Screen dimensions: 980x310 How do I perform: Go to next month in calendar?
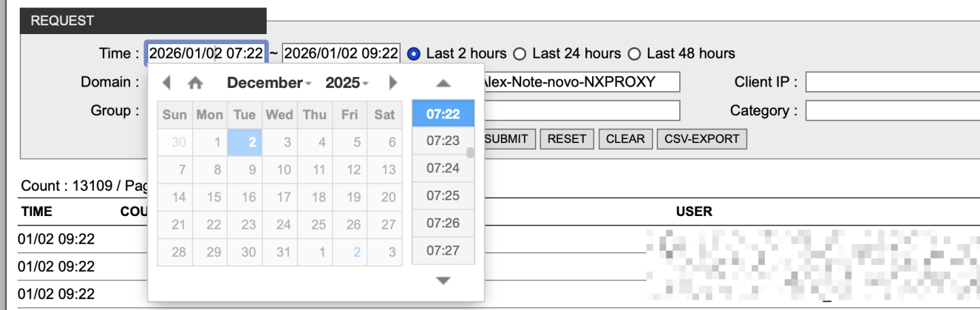click(393, 83)
